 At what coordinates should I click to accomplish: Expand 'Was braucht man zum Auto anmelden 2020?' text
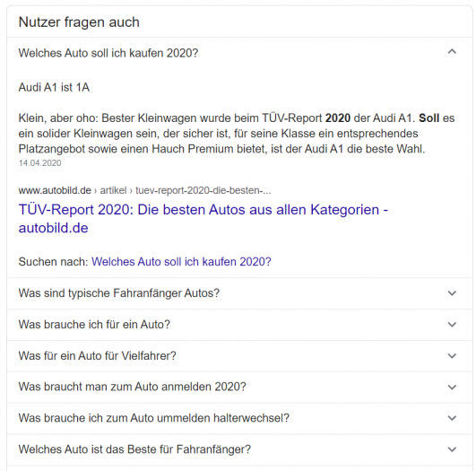click(132, 387)
